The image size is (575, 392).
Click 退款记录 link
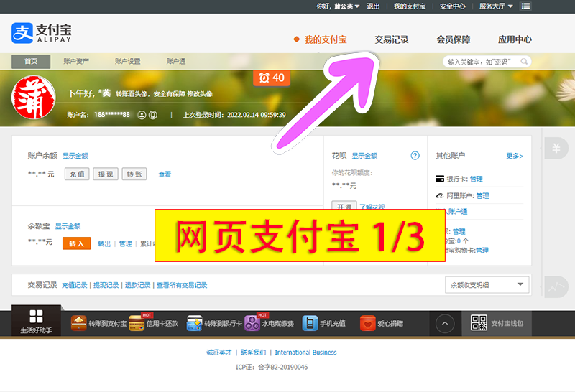pos(137,285)
